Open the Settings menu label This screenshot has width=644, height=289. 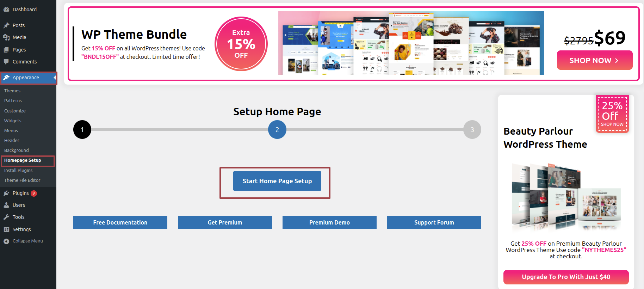pos(21,229)
